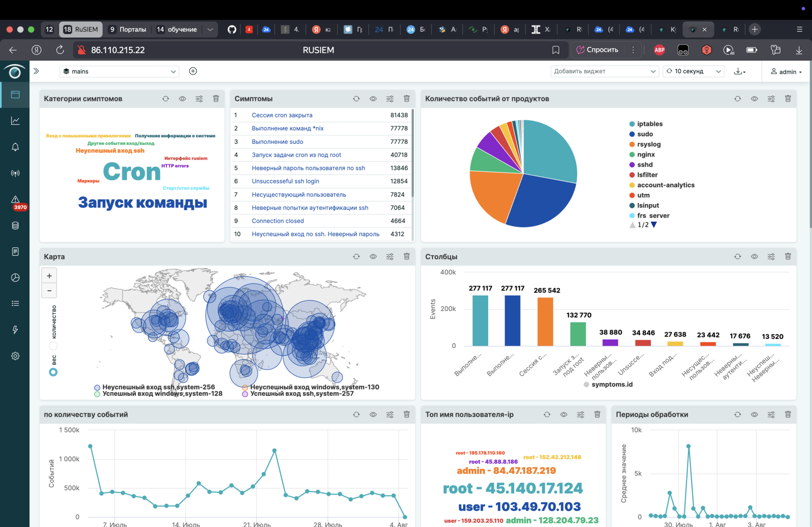The height and width of the screenshot is (527, 812).
Task: Open the 'Connection closed' symptom link
Action: (x=278, y=221)
